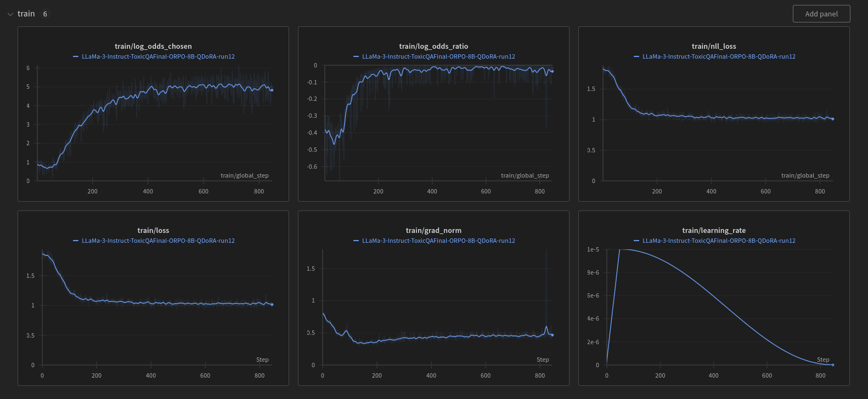The height and width of the screenshot is (399, 868).
Task: Collapse the train section chevron
Action: tap(10, 14)
